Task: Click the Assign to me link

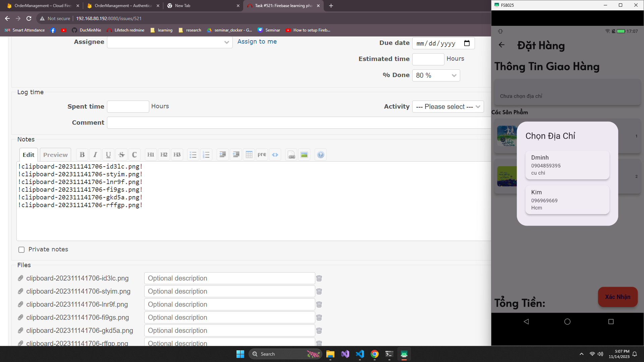Action: pyautogui.click(x=257, y=42)
